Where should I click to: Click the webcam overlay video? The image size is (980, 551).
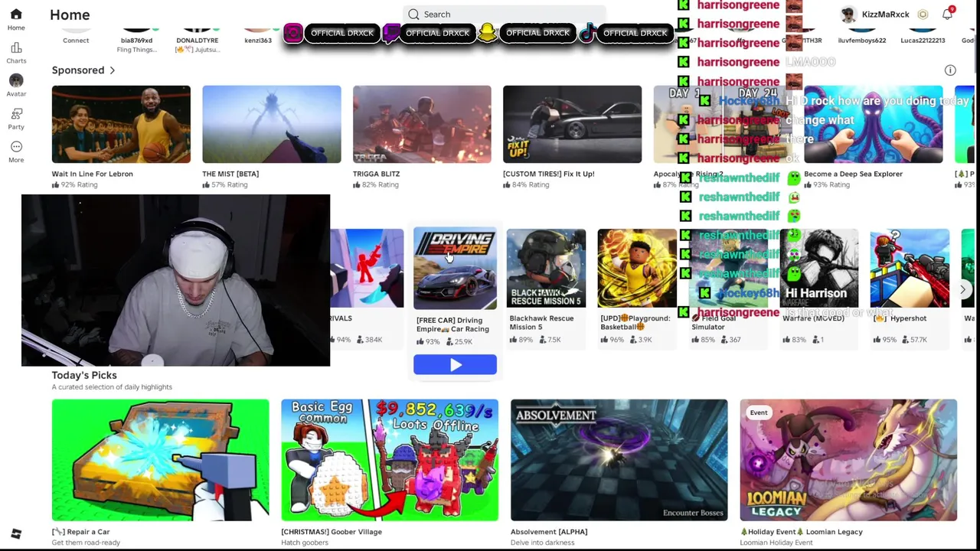[x=175, y=280]
